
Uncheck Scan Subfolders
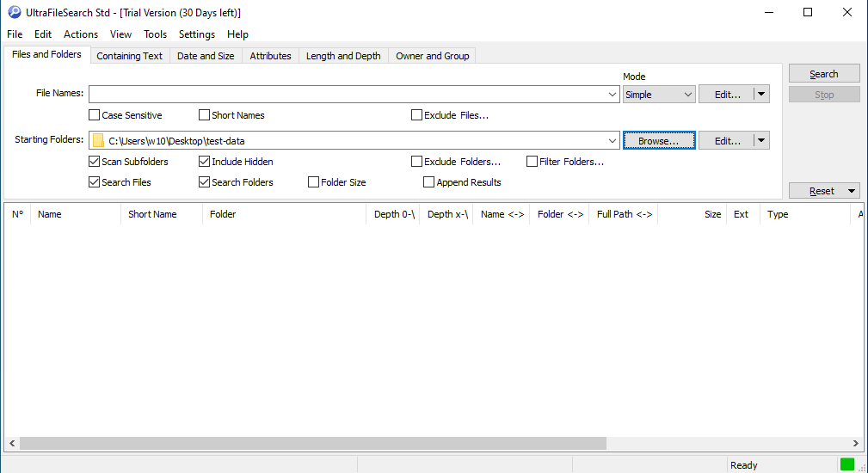(94, 162)
